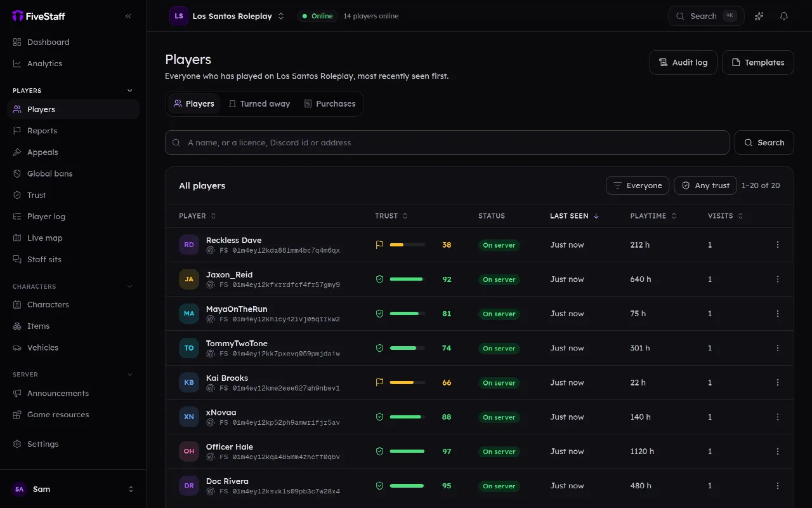Open row actions menu for Jaxon_Reid

(x=778, y=279)
